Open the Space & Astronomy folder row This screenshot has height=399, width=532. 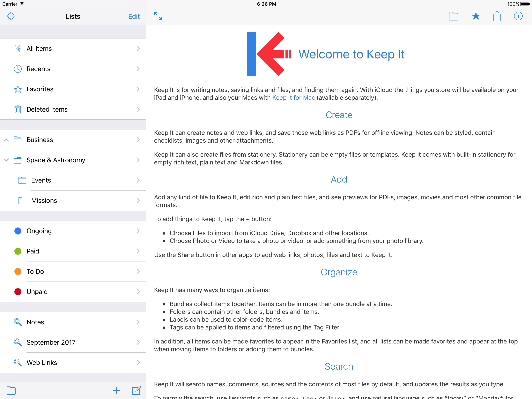pyautogui.click(x=73, y=160)
